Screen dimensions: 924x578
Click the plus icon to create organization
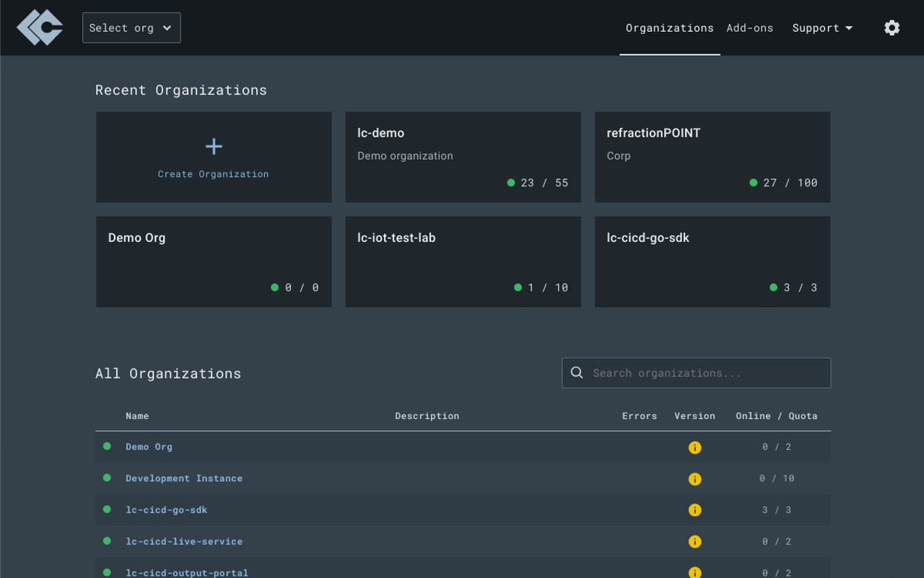point(214,147)
